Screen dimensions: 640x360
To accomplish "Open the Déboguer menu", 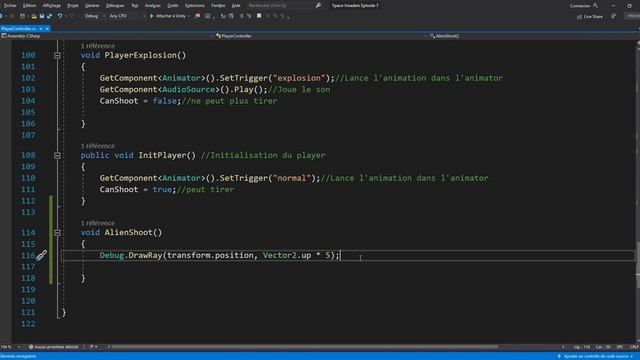I will (x=115, y=6).
